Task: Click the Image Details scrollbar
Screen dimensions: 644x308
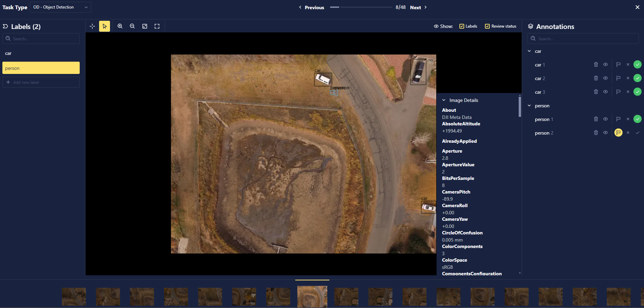Action: (x=520, y=106)
